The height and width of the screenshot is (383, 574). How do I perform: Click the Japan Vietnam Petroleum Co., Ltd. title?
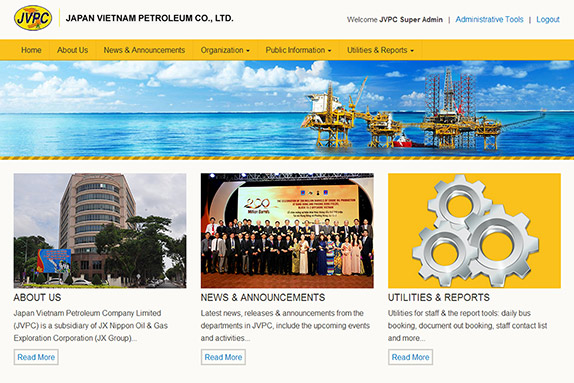click(x=149, y=18)
